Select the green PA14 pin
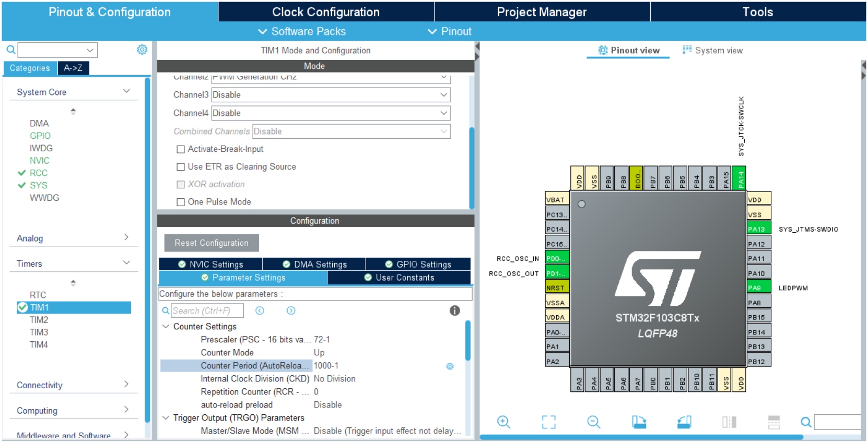 [x=739, y=178]
